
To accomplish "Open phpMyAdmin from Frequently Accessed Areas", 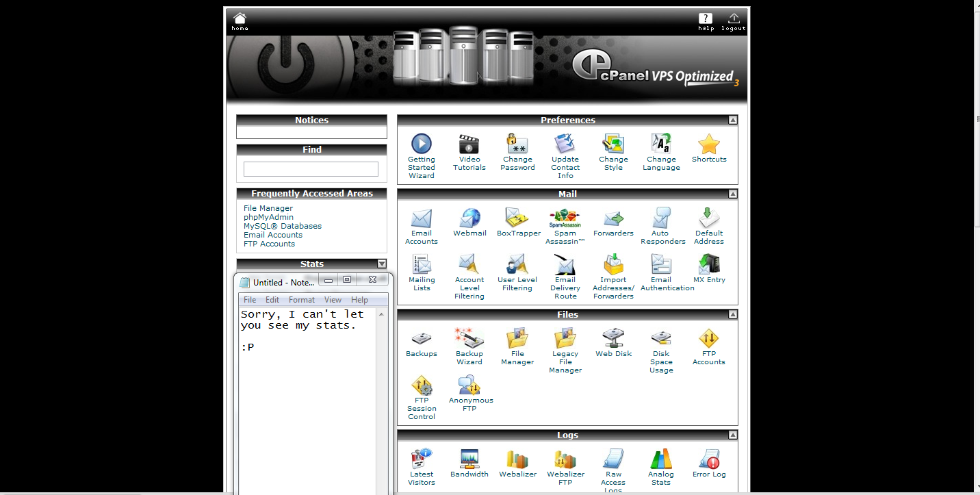I will click(x=268, y=216).
